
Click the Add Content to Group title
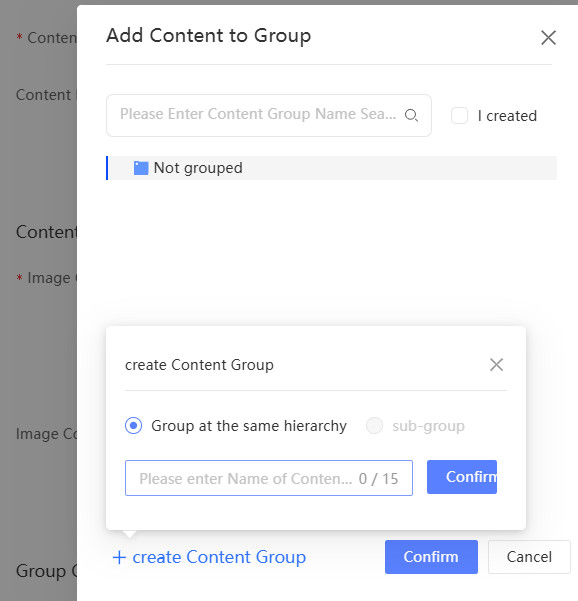(209, 36)
